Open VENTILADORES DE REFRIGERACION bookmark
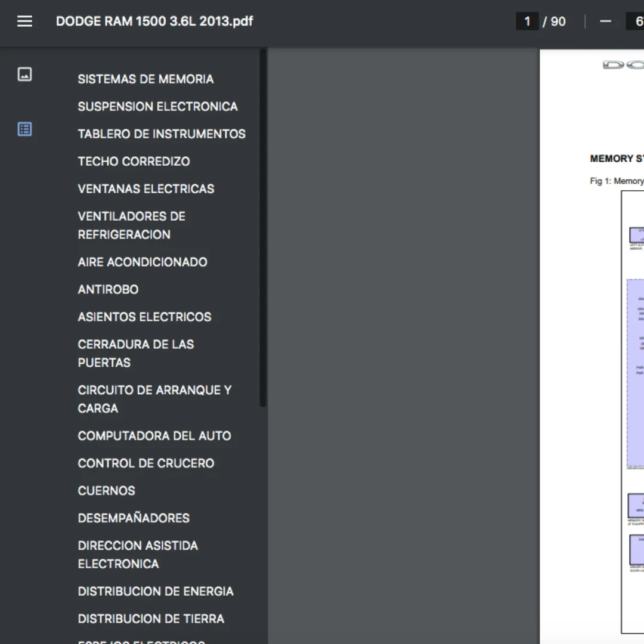This screenshot has height=644, width=644. [x=131, y=225]
